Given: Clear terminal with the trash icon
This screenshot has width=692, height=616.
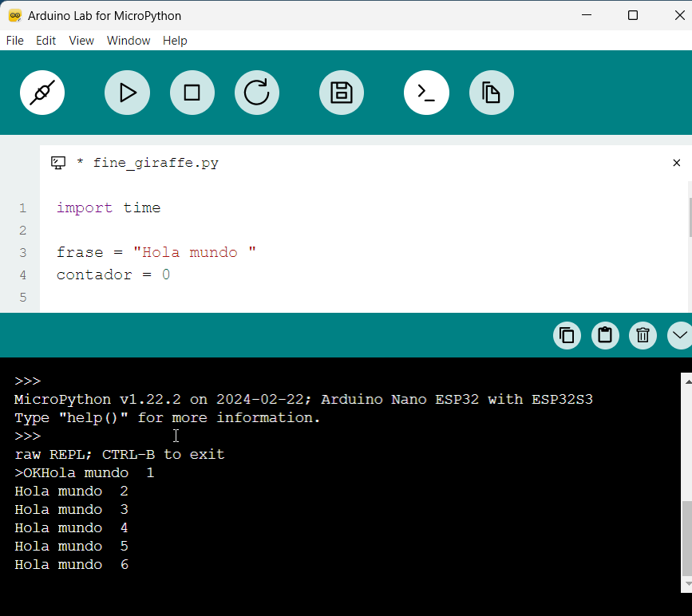Looking at the screenshot, I should coord(643,335).
